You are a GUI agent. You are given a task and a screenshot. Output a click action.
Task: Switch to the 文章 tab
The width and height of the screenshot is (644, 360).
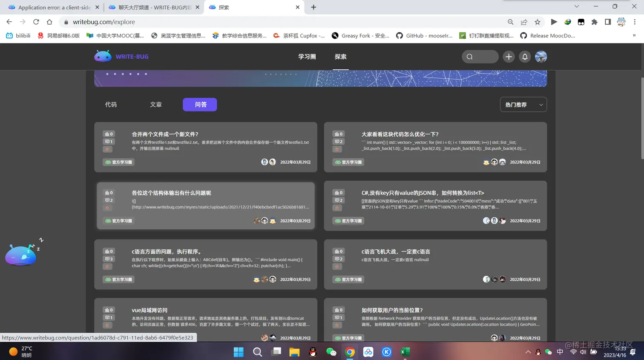[x=156, y=105]
